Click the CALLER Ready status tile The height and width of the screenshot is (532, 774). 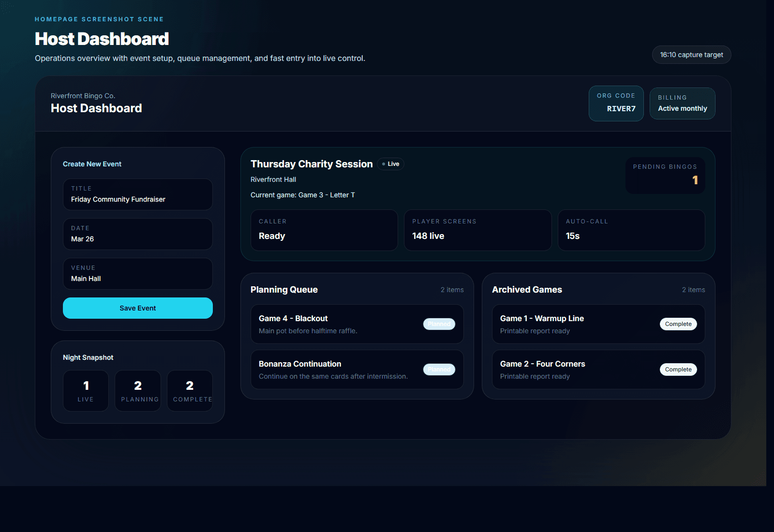(x=324, y=230)
